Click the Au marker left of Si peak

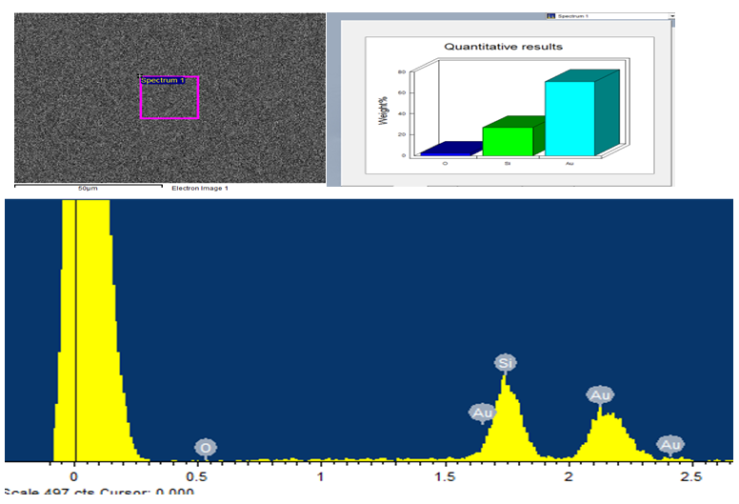[x=482, y=412]
